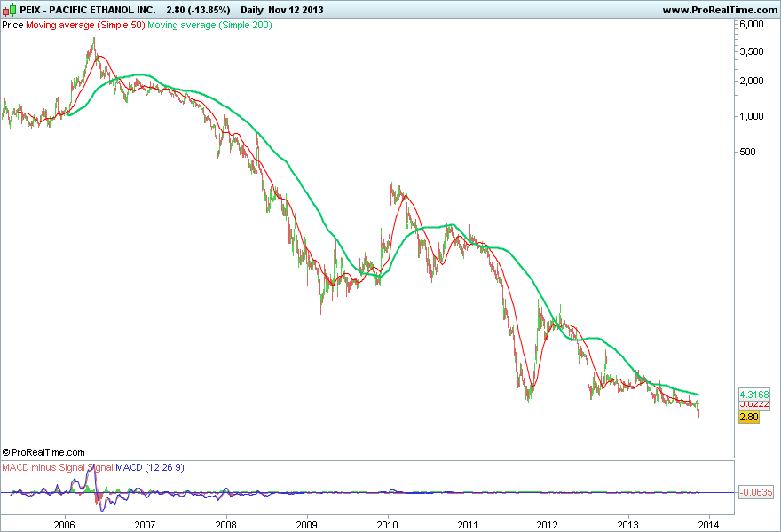Viewport: 781px width, 532px height.
Task: Click the 1,000 price axis label
Action: point(752,116)
